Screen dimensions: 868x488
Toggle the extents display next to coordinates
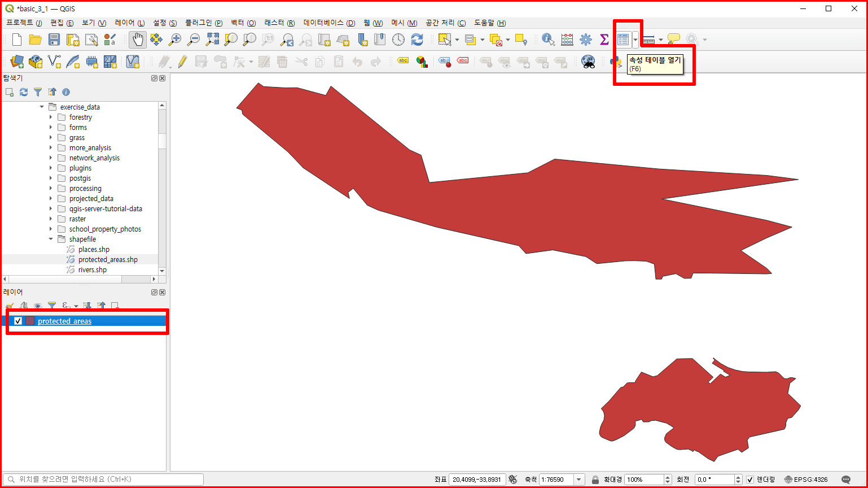tap(512, 480)
